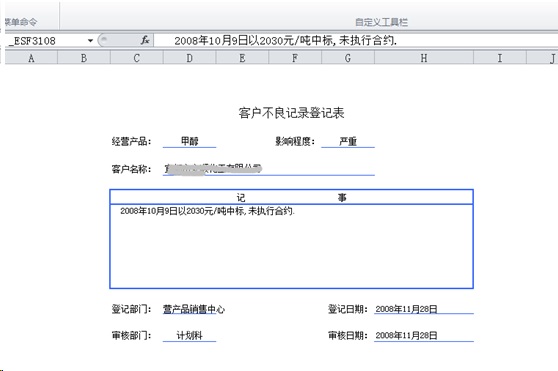The height and width of the screenshot is (371, 558).
Task: Select column D header
Action: (190, 58)
